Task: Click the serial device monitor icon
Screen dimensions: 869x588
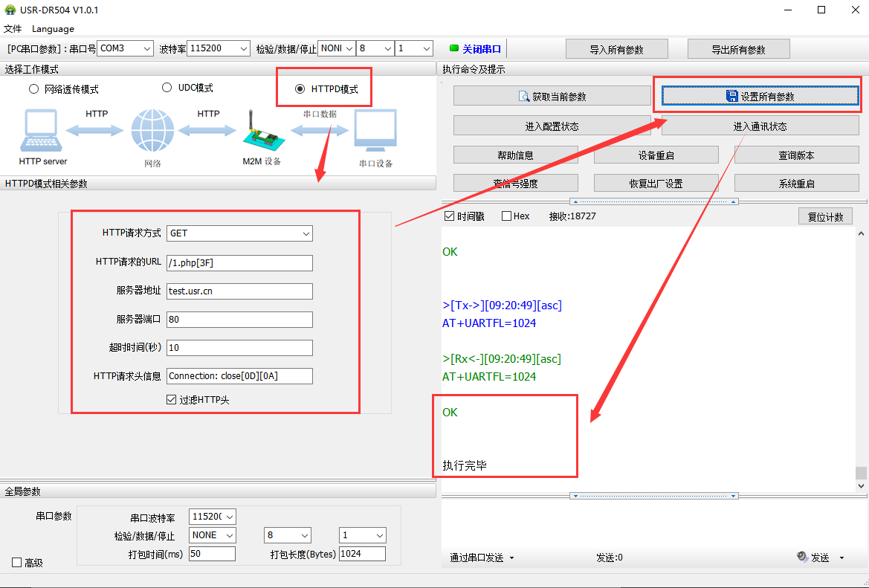Action: point(375,132)
